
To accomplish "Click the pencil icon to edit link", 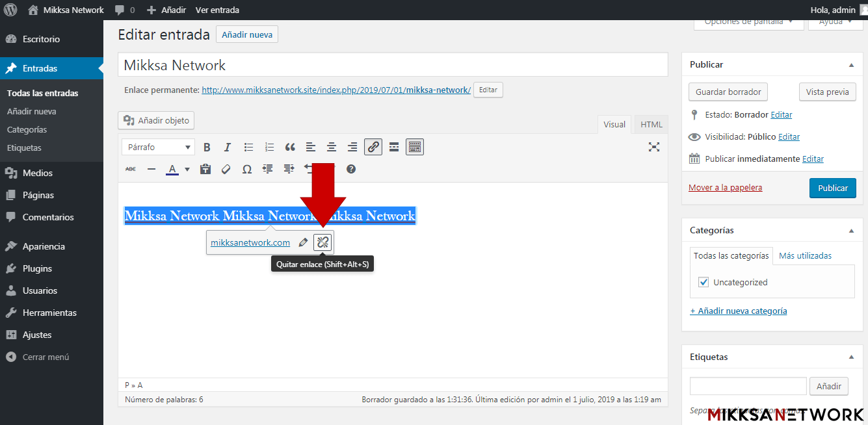I will (303, 242).
